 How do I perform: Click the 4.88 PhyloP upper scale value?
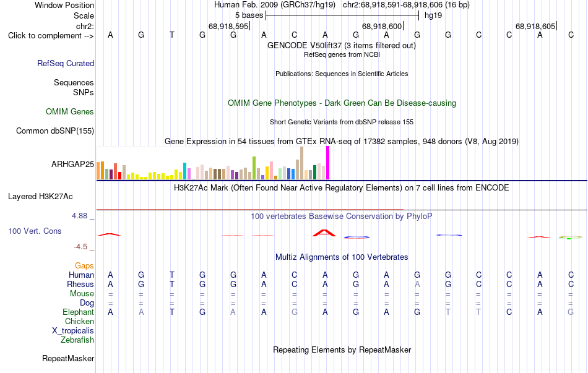pyautogui.click(x=79, y=216)
